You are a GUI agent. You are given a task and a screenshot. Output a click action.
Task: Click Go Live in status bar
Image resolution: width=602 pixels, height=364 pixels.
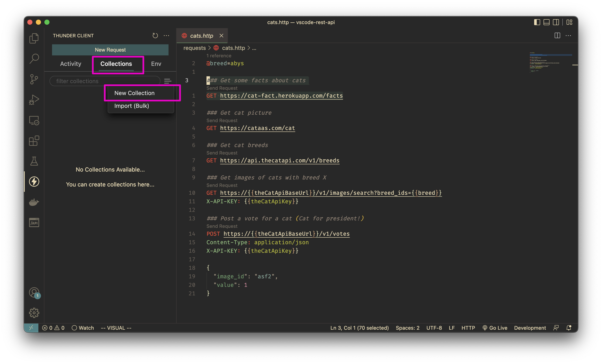click(x=495, y=328)
